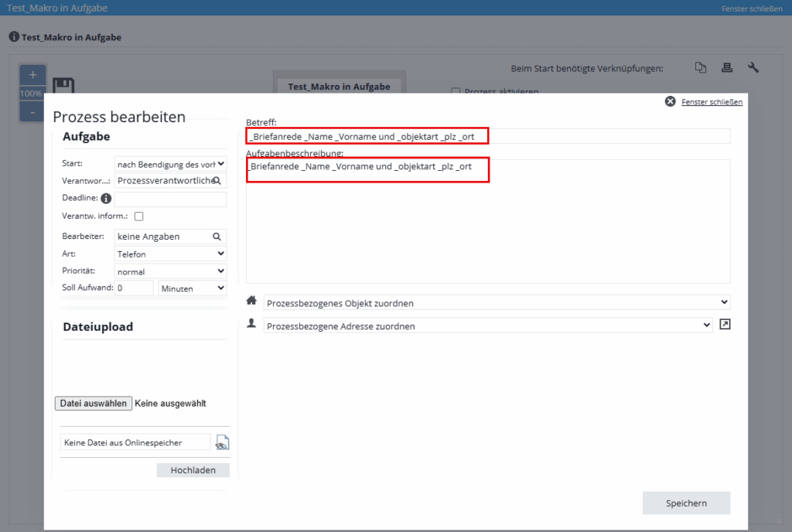Toggle the Verantw. inform. checkbox

tap(139, 217)
